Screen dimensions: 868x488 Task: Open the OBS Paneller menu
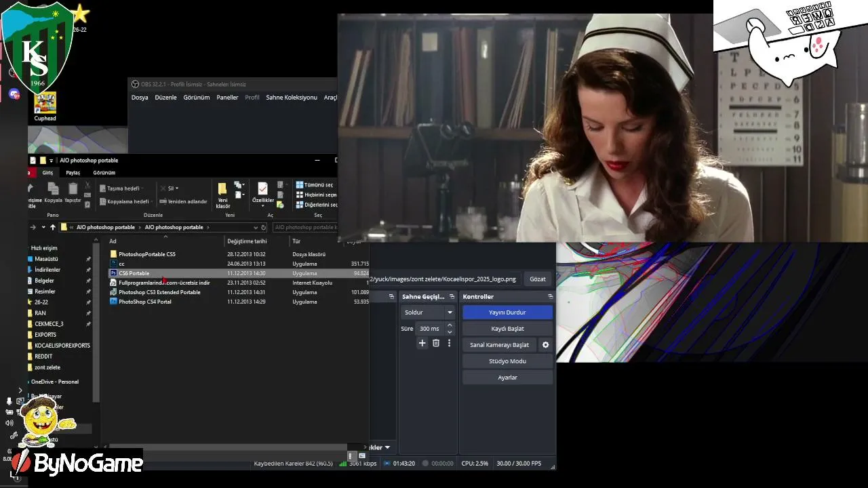pos(227,98)
